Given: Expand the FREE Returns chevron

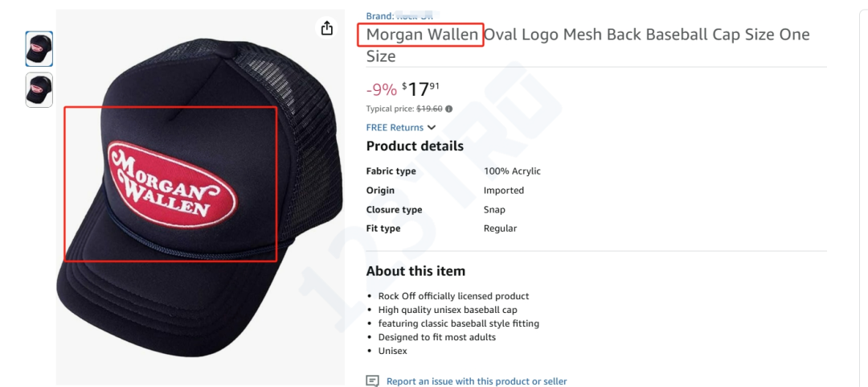Looking at the screenshot, I should tap(432, 127).
